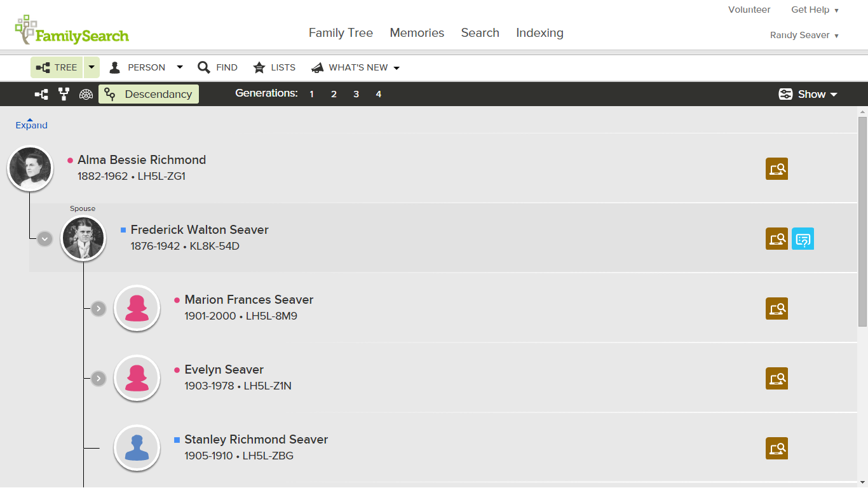View research suggestions for Frederick Walton Seaver
This screenshot has height=488, width=868.
[803, 238]
